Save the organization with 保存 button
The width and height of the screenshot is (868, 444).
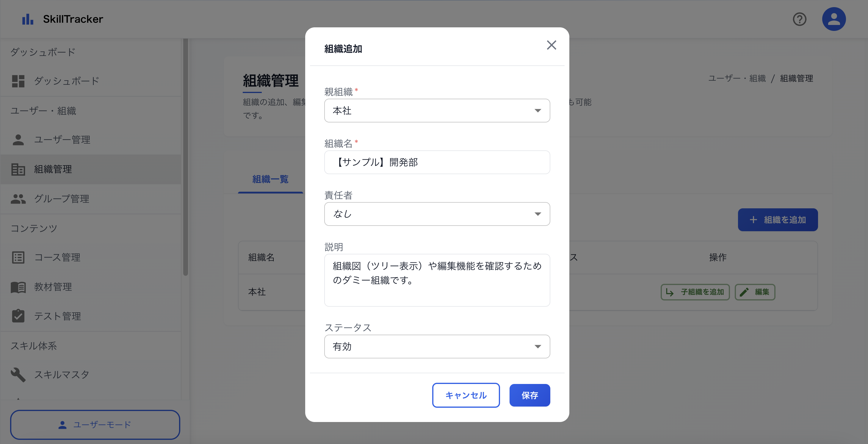[x=530, y=395]
